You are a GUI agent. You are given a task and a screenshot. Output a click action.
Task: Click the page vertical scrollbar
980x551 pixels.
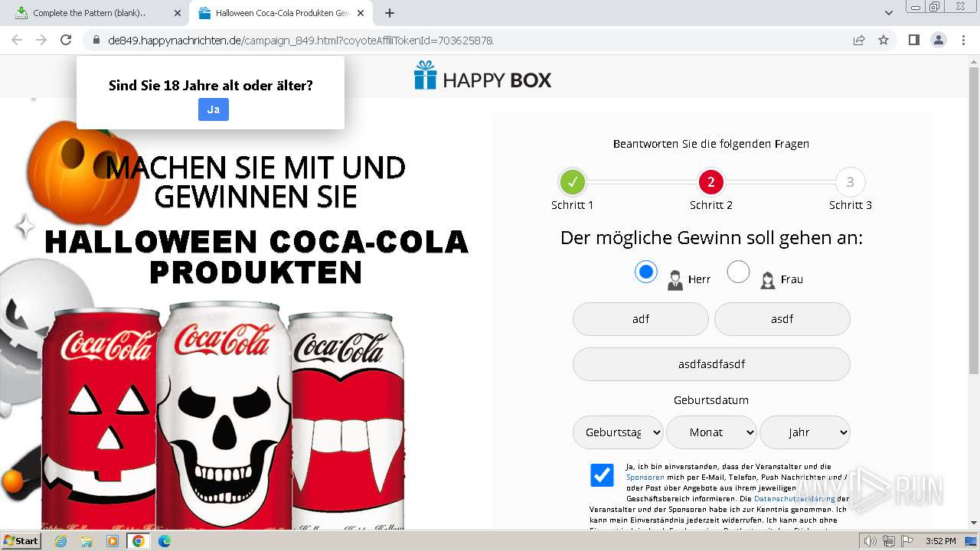[x=974, y=222]
